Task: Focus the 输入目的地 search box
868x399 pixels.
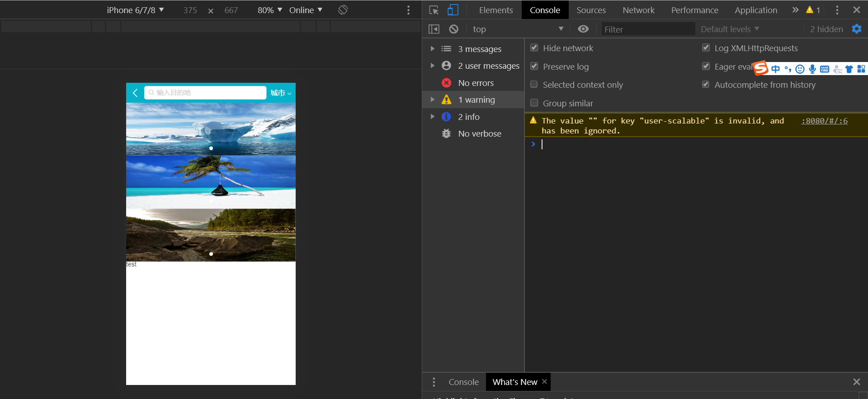Action: 205,93
